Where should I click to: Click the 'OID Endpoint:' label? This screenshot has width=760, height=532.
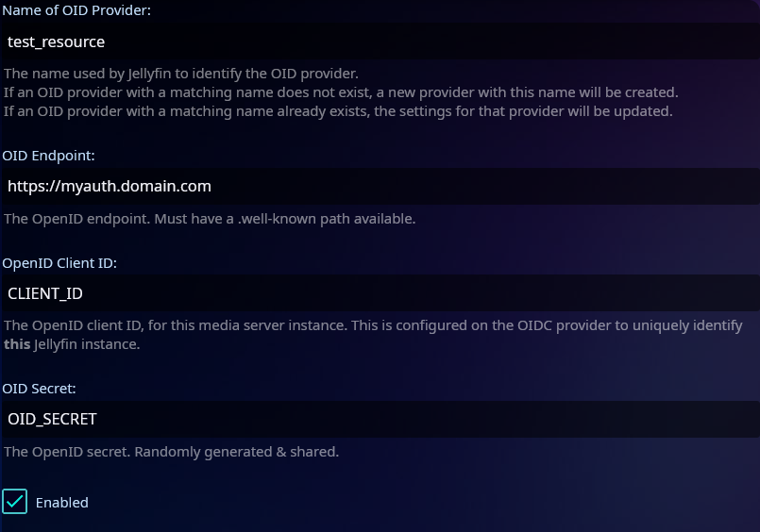[49, 155]
